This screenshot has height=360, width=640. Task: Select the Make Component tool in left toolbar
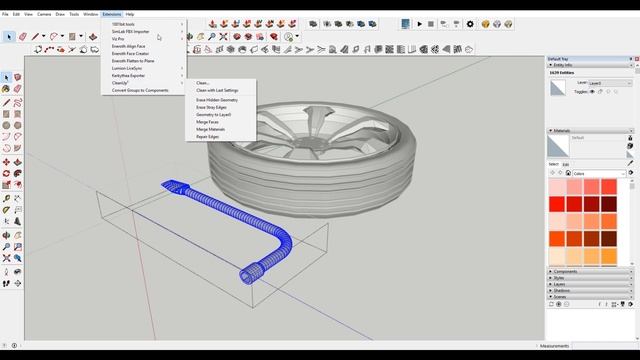(x=18, y=77)
